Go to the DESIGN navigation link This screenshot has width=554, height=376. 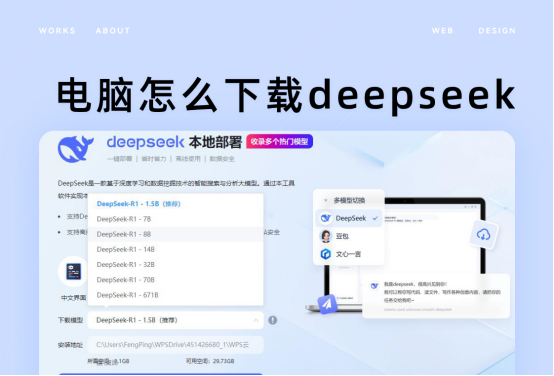click(x=497, y=31)
